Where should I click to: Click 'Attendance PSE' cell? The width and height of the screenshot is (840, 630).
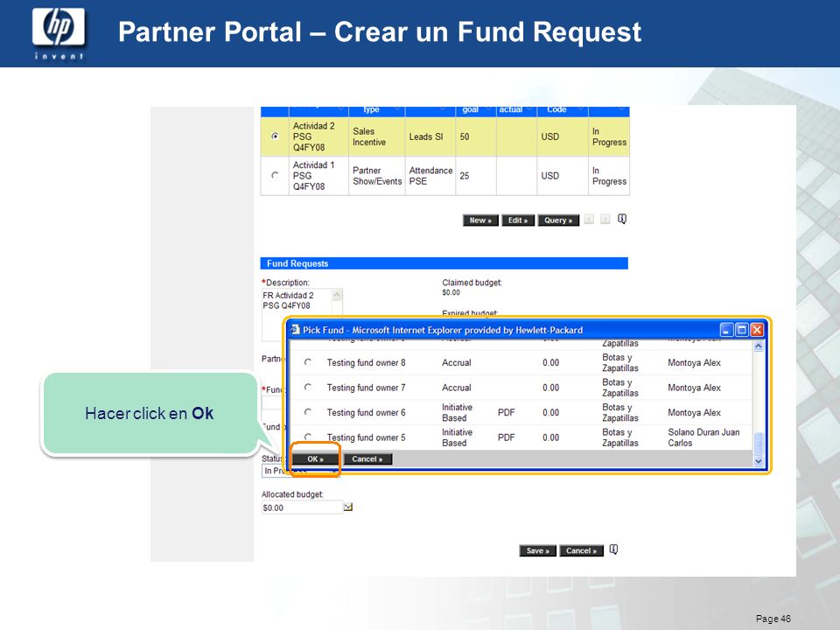pyautogui.click(x=430, y=176)
